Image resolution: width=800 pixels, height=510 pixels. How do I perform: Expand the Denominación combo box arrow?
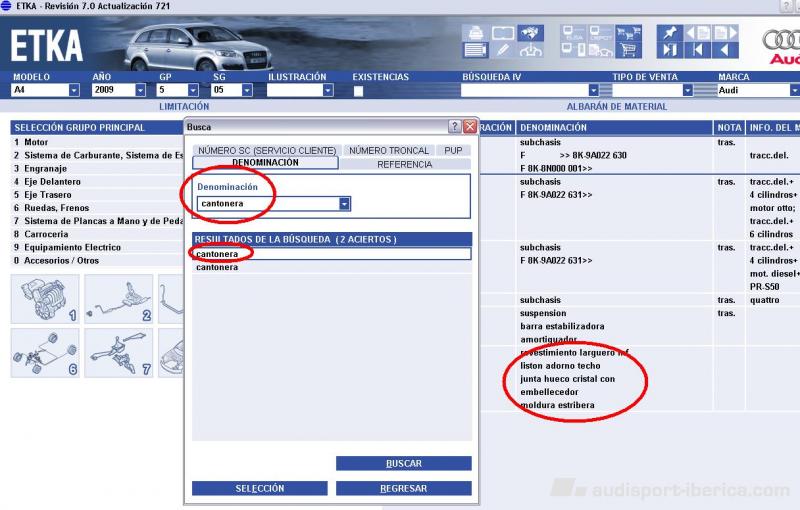pyautogui.click(x=344, y=203)
